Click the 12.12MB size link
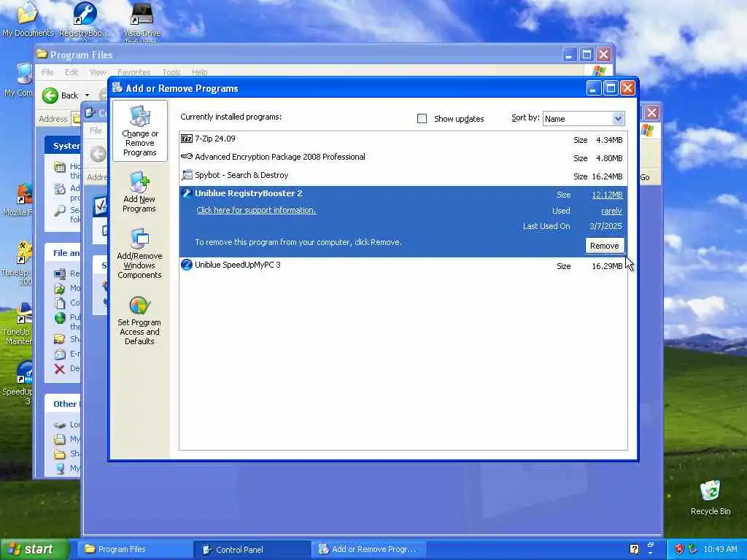 coord(607,195)
